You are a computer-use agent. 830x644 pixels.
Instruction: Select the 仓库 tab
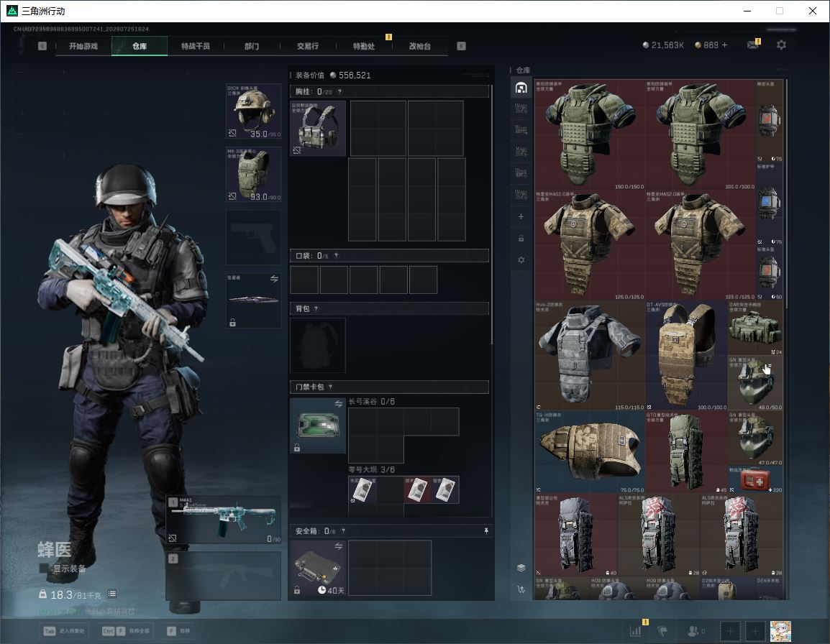[140, 46]
